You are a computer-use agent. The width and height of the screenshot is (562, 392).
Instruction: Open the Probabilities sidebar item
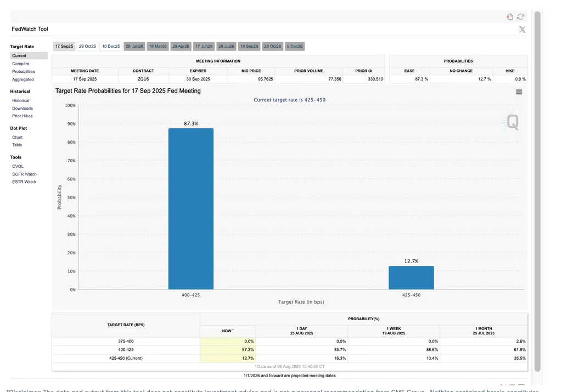[23, 72]
